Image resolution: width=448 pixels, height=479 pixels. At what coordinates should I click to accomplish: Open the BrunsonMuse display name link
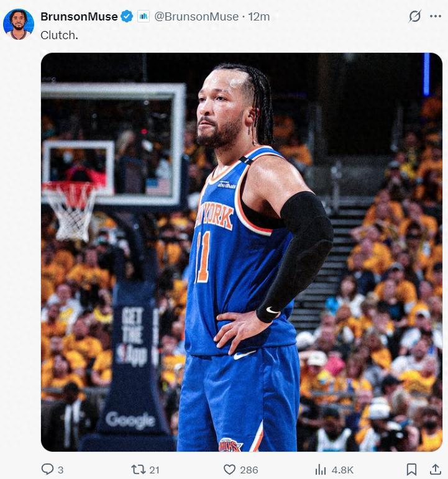[79, 17]
